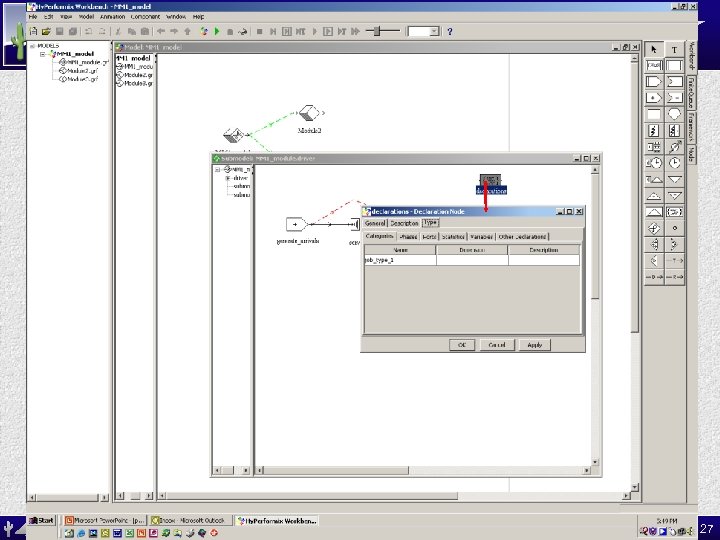Click the colorful model build icon in toolbar
Screen dimensions: 720x540
[204, 31]
